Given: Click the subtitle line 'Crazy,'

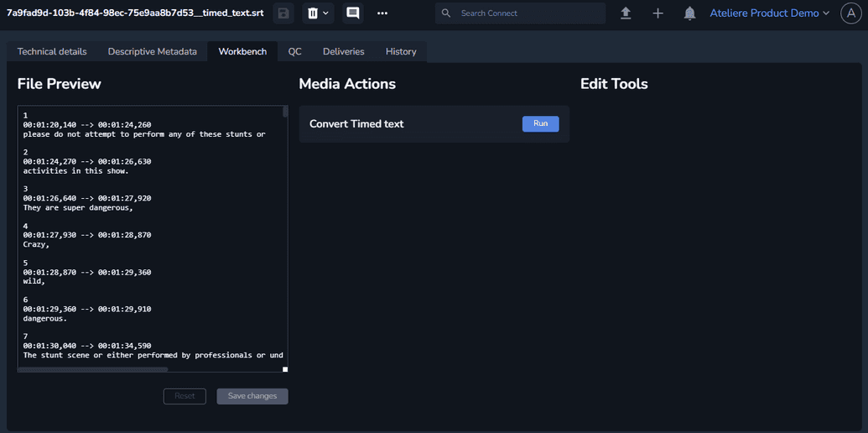Looking at the screenshot, I should tap(37, 245).
